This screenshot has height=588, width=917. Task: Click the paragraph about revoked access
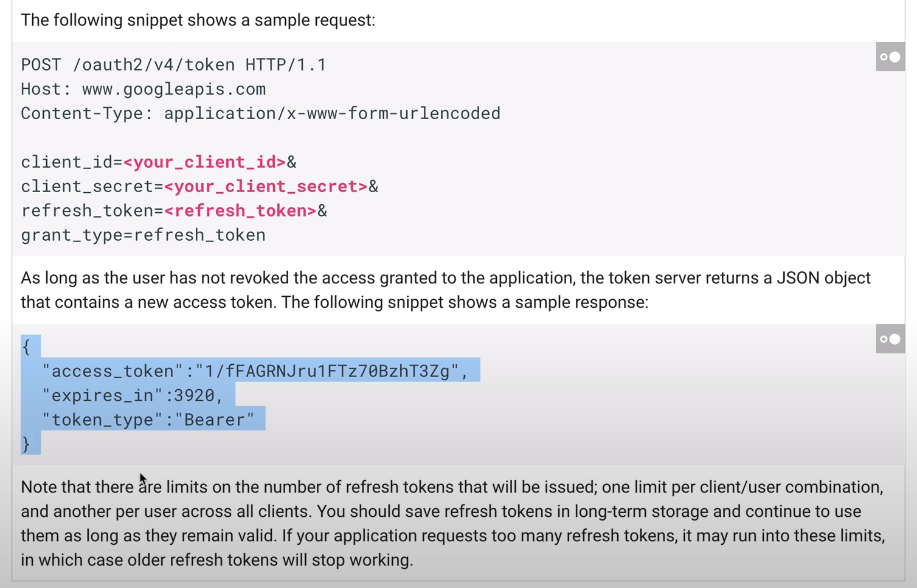(x=446, y=290)
